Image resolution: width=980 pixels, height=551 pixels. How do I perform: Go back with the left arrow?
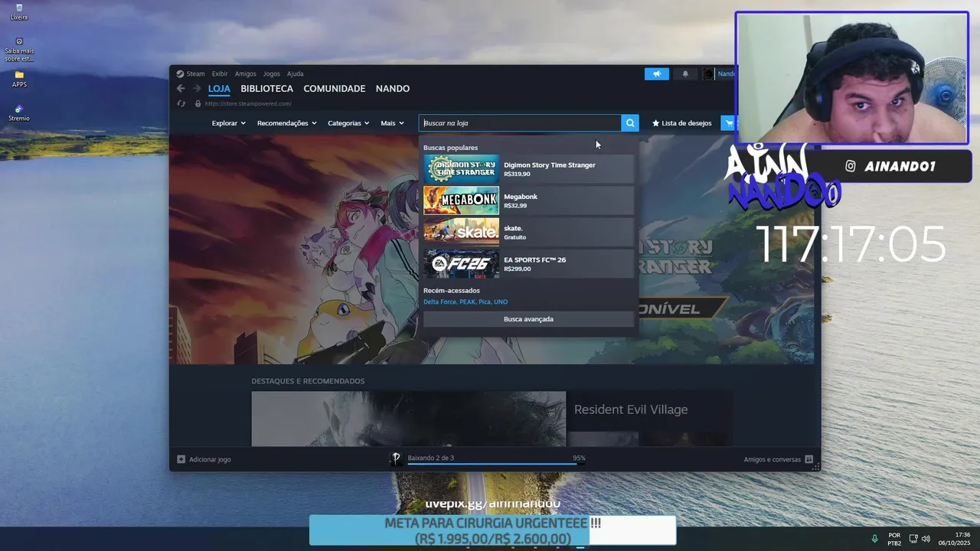click(181, 89)
